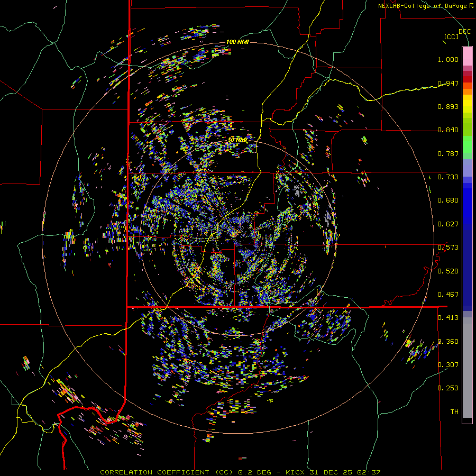Click the 0.893 scale value
The width and height of the screenshot is (476, 476).
pos(448,106)
